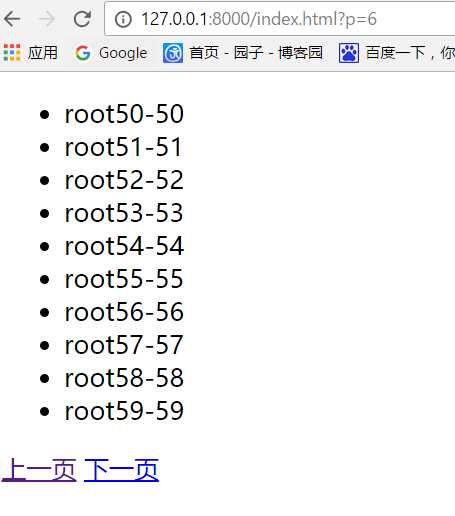Select list item root50-50
The height and width of the screenshot is (516, 455).
tap(124, 114)
